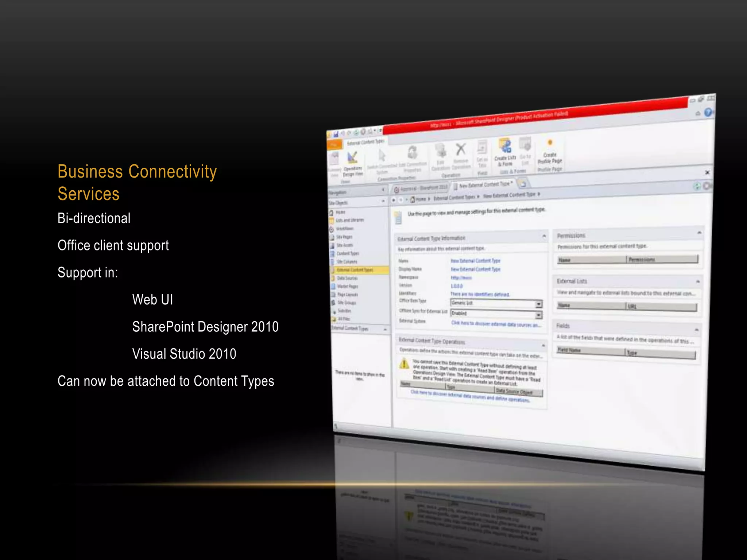
Task: Click the Display Name value link
Action: pos(476,269)
